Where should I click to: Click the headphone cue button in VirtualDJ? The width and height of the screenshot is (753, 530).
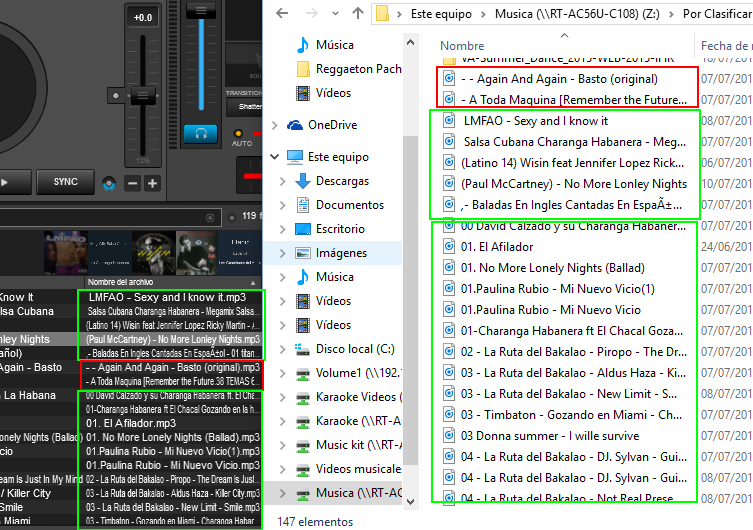(x=201, y=134)
